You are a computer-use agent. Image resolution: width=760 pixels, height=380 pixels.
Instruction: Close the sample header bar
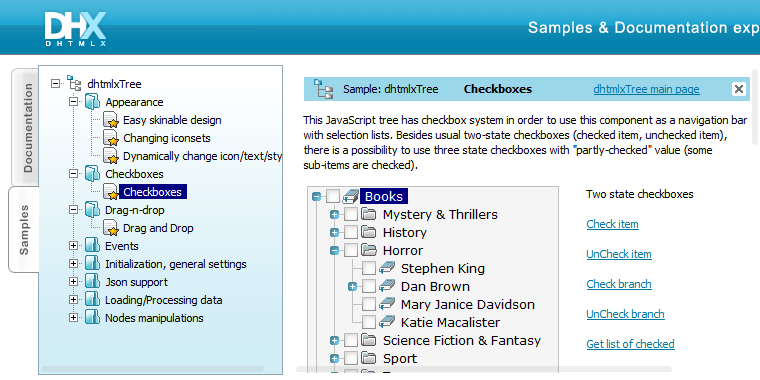pyautogui.click(x=738, y=89)
